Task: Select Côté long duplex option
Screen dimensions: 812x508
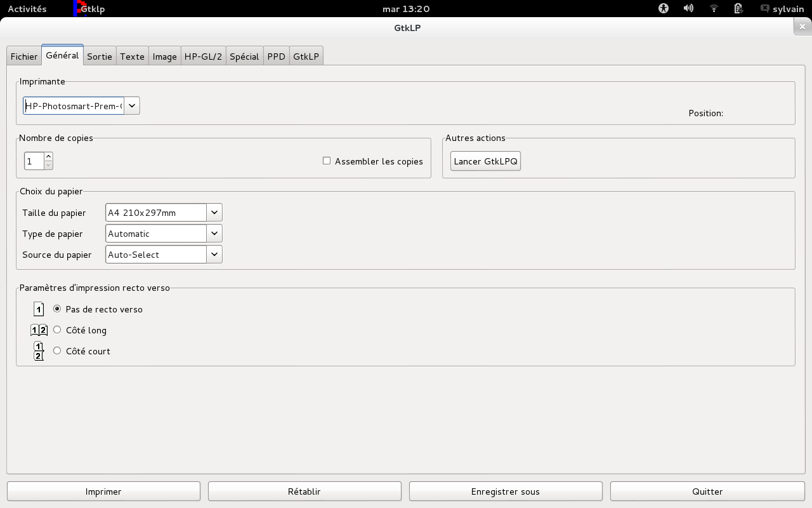Action: [x=57, y=330]
